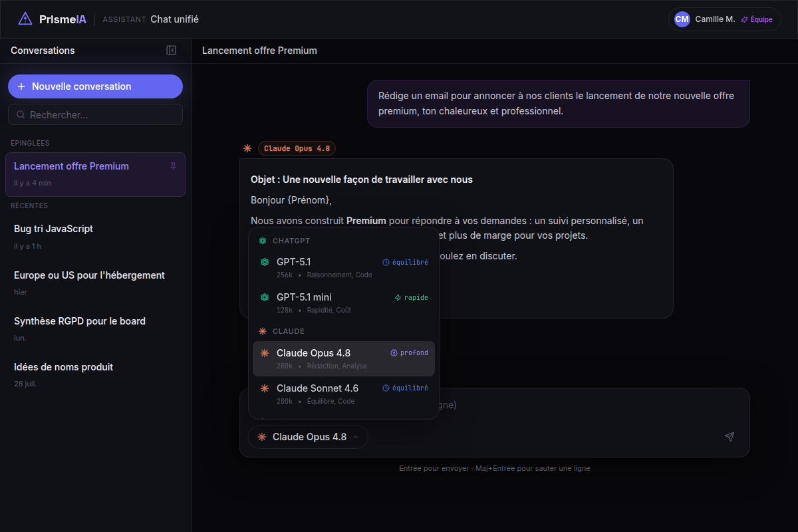Select GPT-5.1 model option
798x532 pixels.
point(344,267)
